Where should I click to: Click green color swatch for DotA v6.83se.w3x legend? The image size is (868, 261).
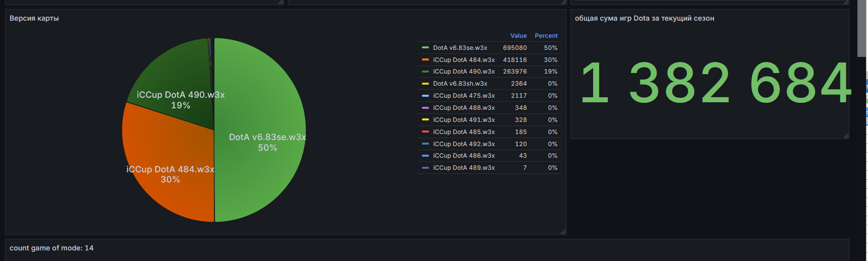click(425, 48)
